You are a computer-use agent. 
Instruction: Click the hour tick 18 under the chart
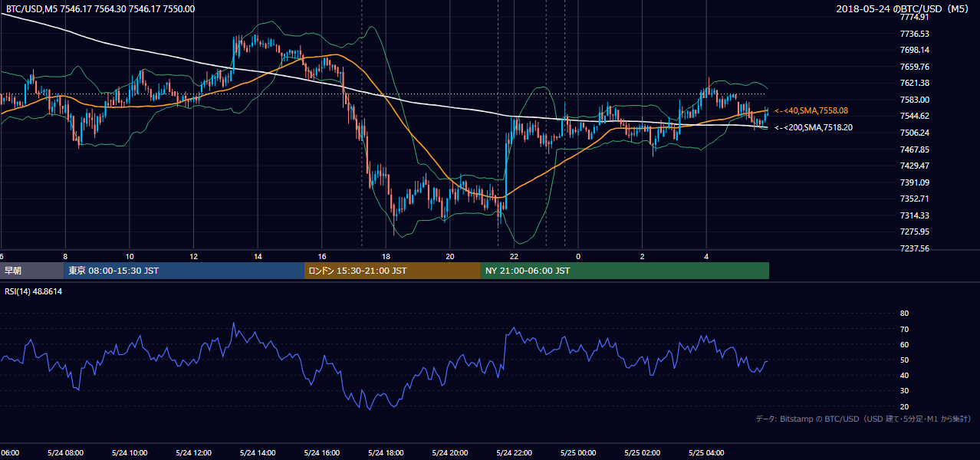pyautogui.click(x=386, y=256)
